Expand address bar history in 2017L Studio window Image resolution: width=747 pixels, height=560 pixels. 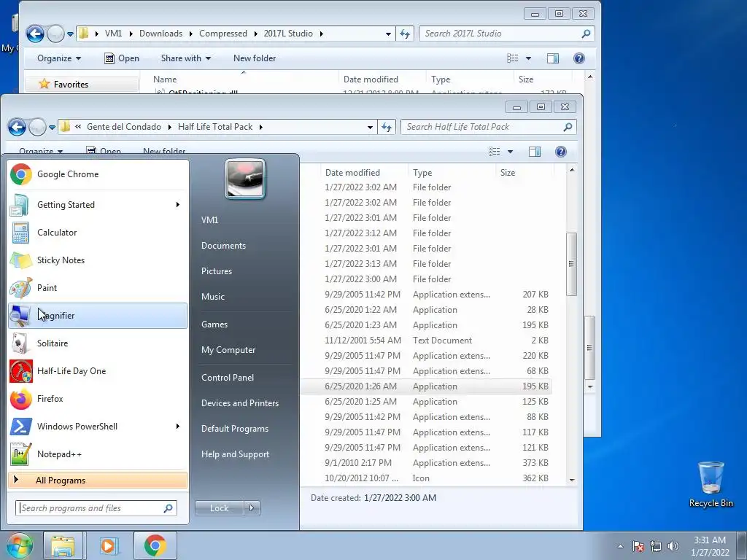pos(388,34)
